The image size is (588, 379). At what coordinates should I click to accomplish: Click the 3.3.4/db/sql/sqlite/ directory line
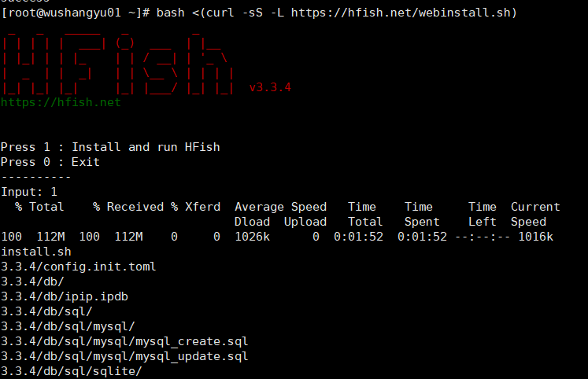point(72,371)
